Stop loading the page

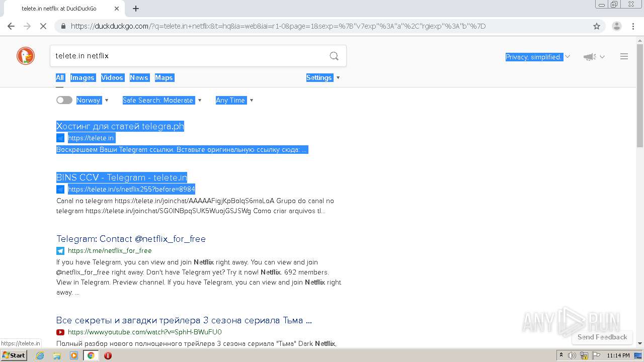click(43, 26)
